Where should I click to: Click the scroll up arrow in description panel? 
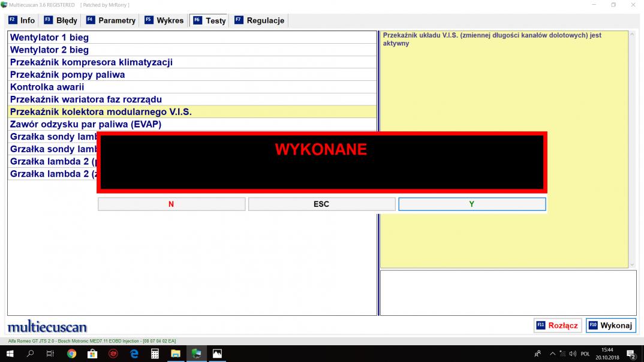[632, 35]
